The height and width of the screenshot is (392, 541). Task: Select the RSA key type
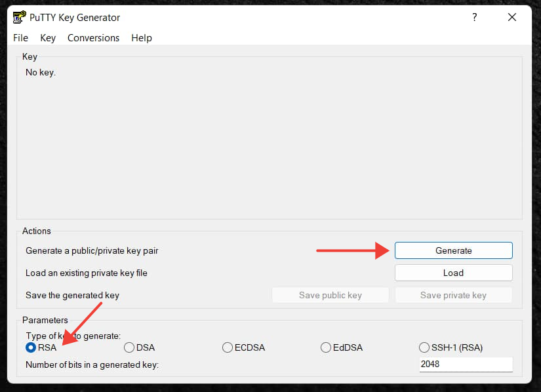[31, 347]
